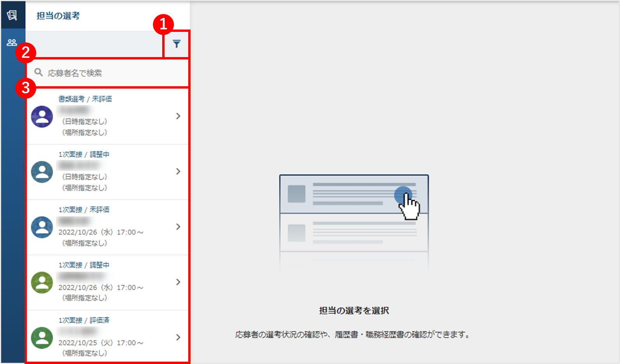Viewport: 620px width, 364px height.
Task: Click the app logo in the sidebar
Action: pyautogui.click(x=12, y=15)
